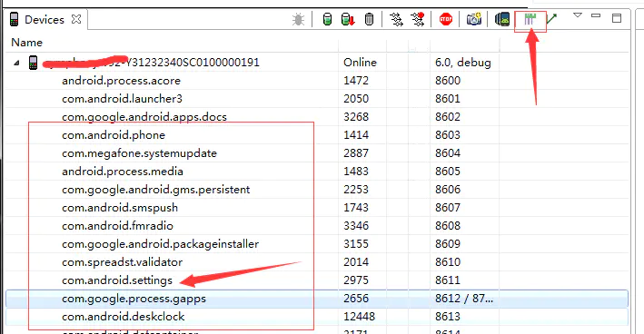Click debug port value 8603

[x=448, y=135]
